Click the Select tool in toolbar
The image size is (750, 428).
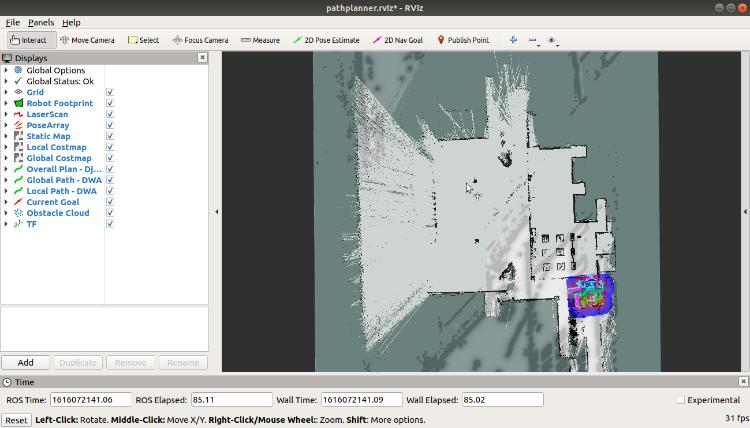(143, 40)
